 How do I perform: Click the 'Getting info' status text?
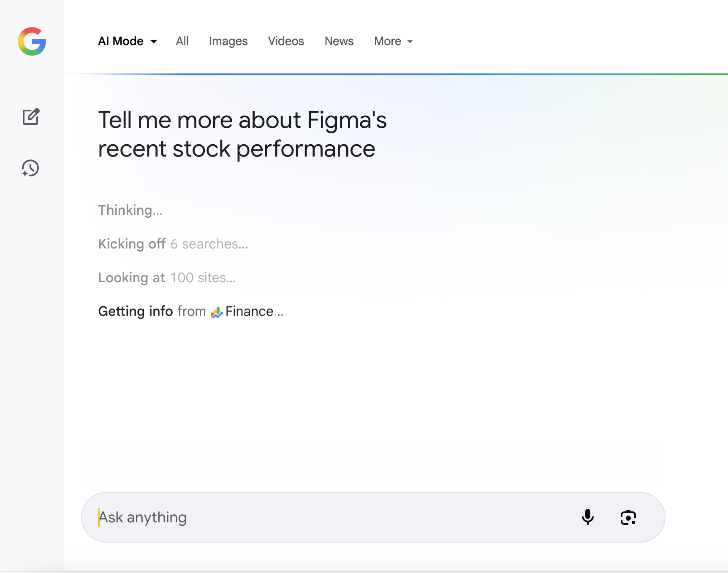point(135,311)
